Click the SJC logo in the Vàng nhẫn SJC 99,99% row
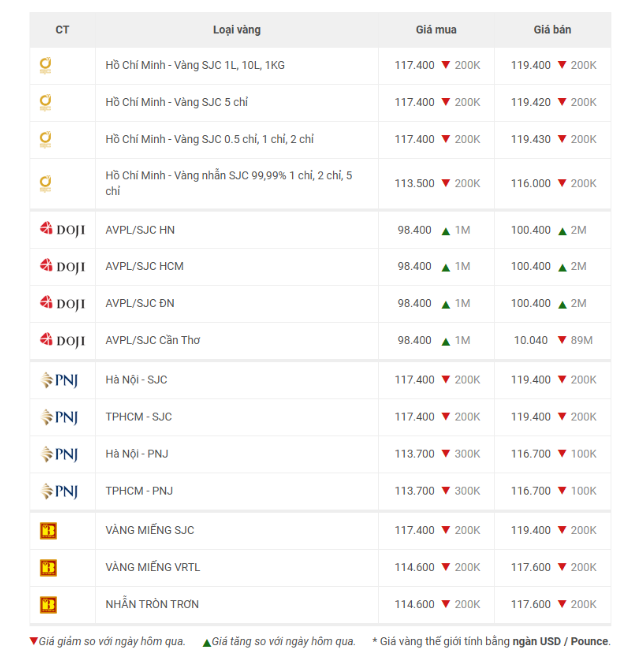Viewport: 638px width, 668px height. click(45, 184)
